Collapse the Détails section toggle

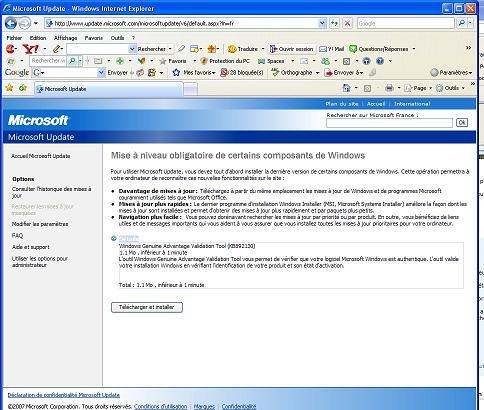click(x=114, y=238)
